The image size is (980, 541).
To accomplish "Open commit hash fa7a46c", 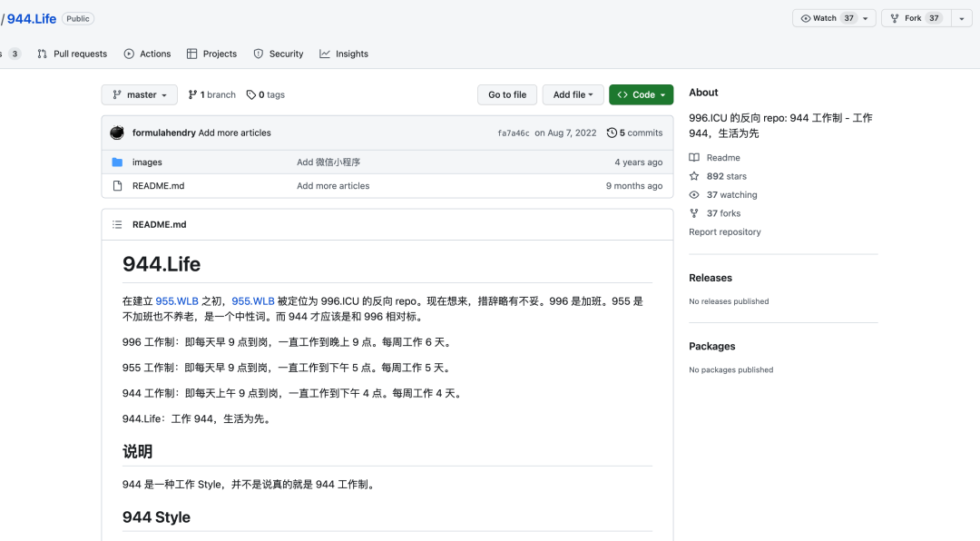I will coord(514,133).
